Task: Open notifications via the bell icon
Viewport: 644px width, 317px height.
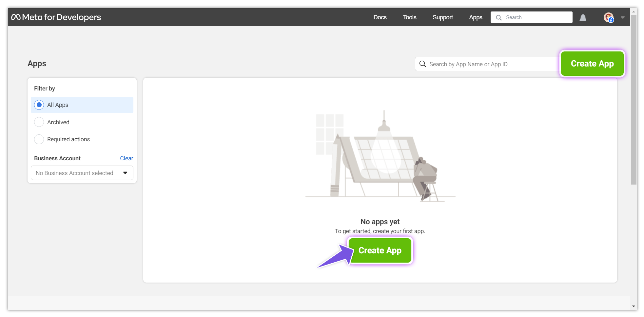Action: (x=583, y=17)
